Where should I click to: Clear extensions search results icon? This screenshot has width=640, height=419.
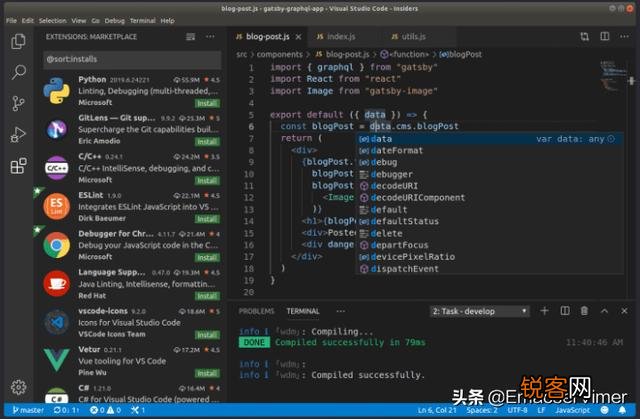pos(191,37)
